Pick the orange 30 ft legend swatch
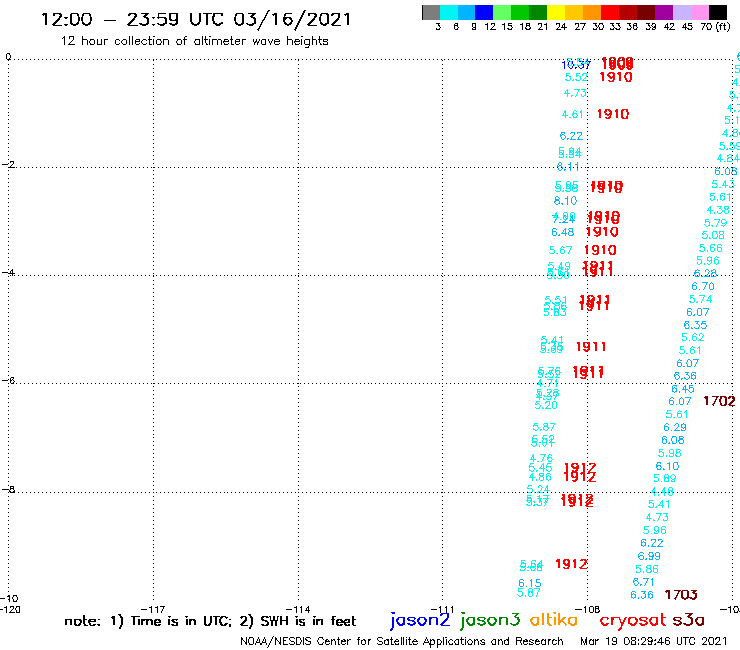 tap(592, 12)
